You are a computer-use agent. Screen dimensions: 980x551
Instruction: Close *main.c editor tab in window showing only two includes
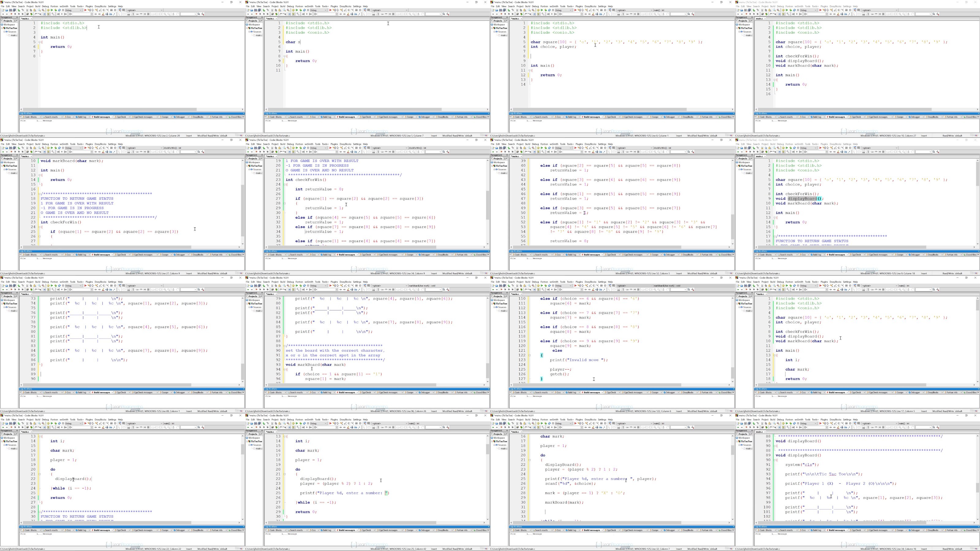click(31, 18)
